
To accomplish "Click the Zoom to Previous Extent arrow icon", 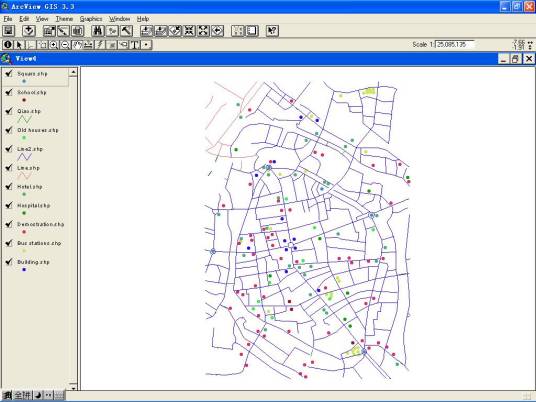I will pyautogui.click(x=217, y=31).
